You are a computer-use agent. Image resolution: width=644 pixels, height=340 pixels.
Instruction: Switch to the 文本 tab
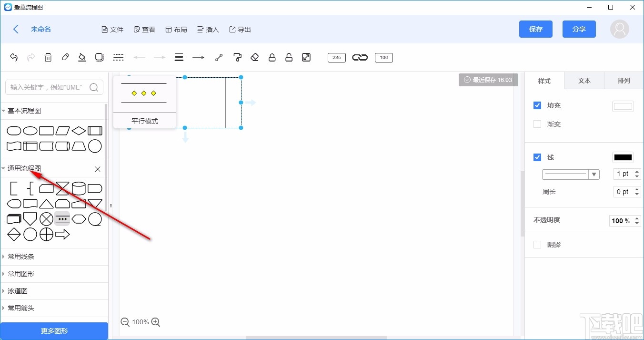[584, 81]
